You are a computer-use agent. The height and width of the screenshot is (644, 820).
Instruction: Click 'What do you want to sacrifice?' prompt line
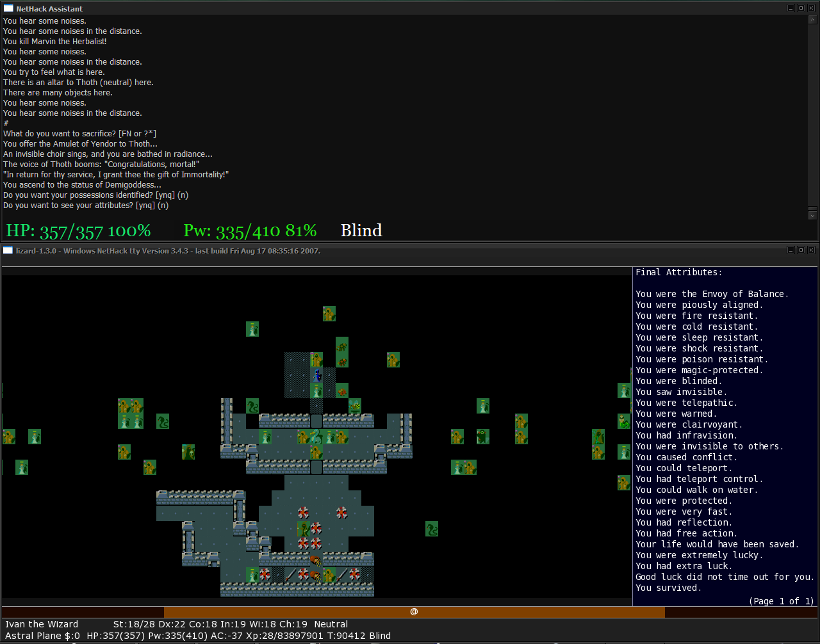tap(79, 134)
